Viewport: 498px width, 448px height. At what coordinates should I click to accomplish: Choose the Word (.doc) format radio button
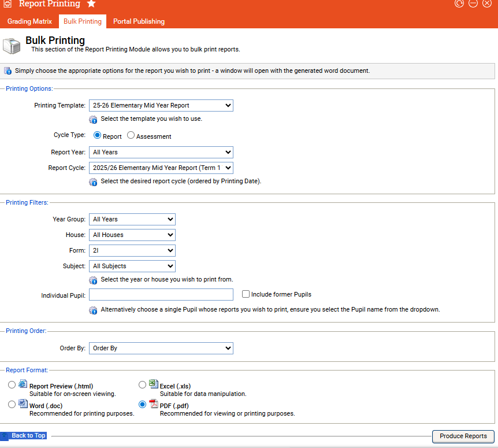tap(12, 405)
